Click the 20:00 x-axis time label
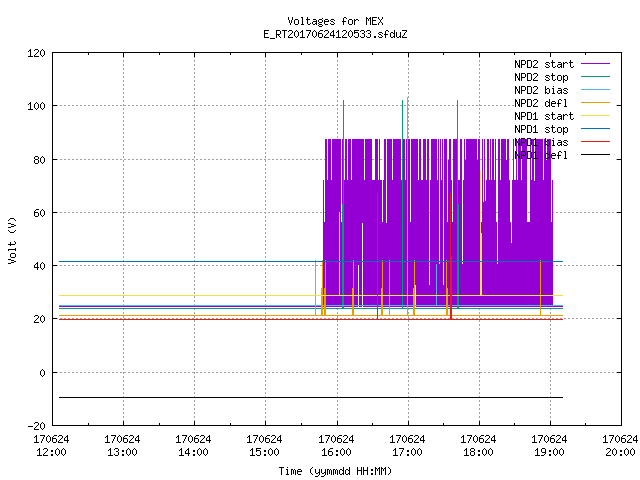 coord(620,452)
